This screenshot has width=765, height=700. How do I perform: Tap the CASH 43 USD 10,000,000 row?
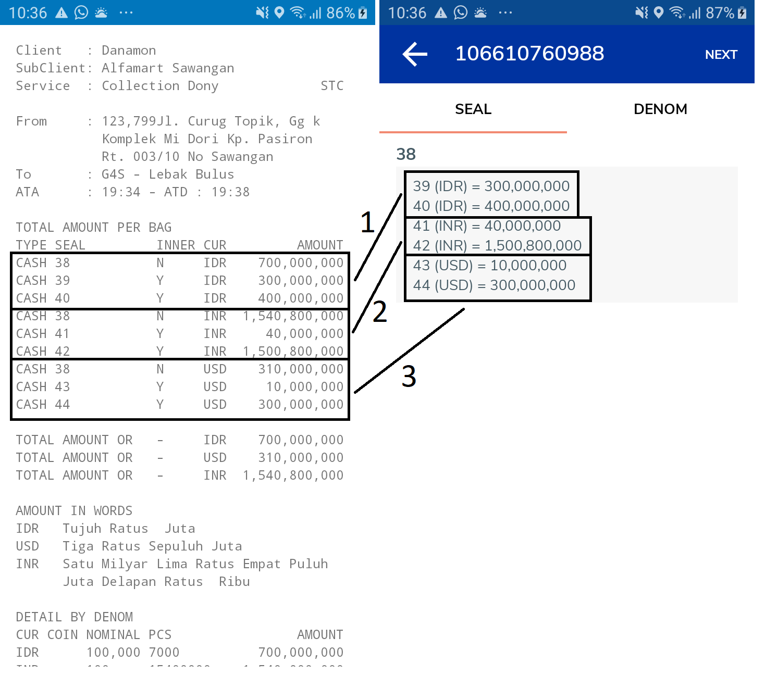pos(180,387)
